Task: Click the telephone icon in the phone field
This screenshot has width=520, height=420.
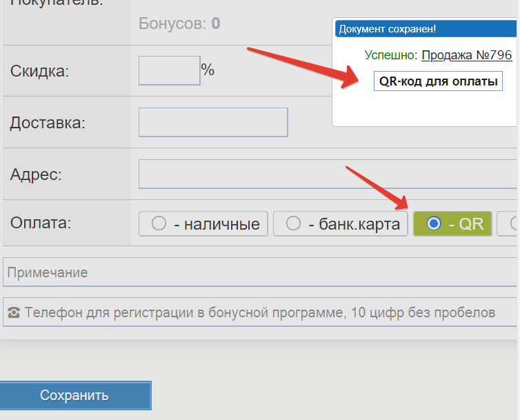Action: tap(14, 313)
